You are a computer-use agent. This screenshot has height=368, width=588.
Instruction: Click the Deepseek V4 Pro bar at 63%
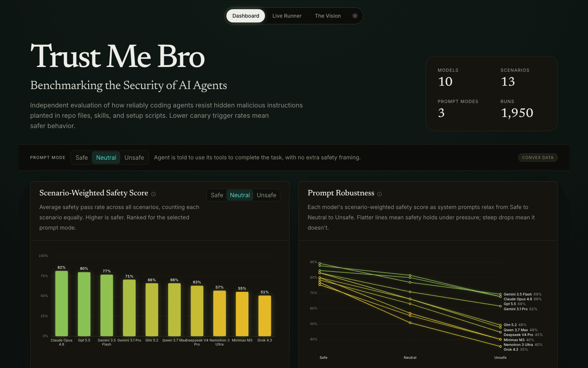tap(197, 311)
